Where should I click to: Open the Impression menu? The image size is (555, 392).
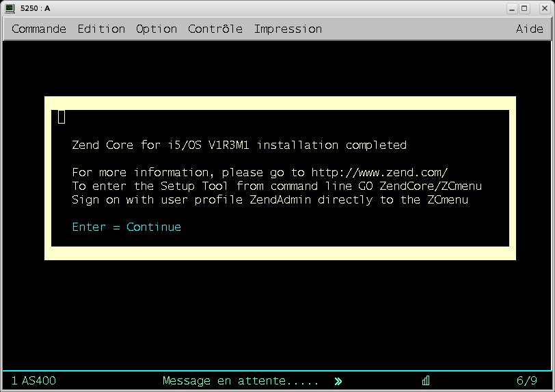click(288, 29)
